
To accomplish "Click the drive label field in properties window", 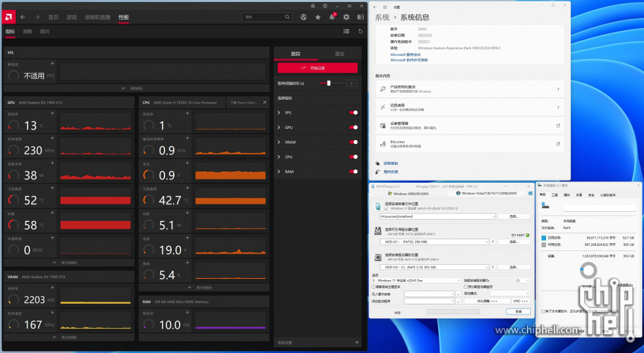I will tap(599, 208).
